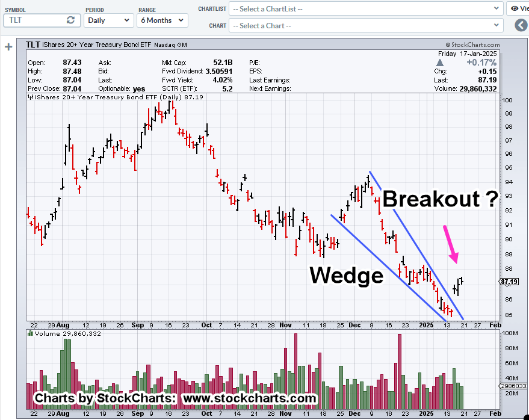
Task: Open the Range dropdown showing 6 Months
Action: coord(162,20)
